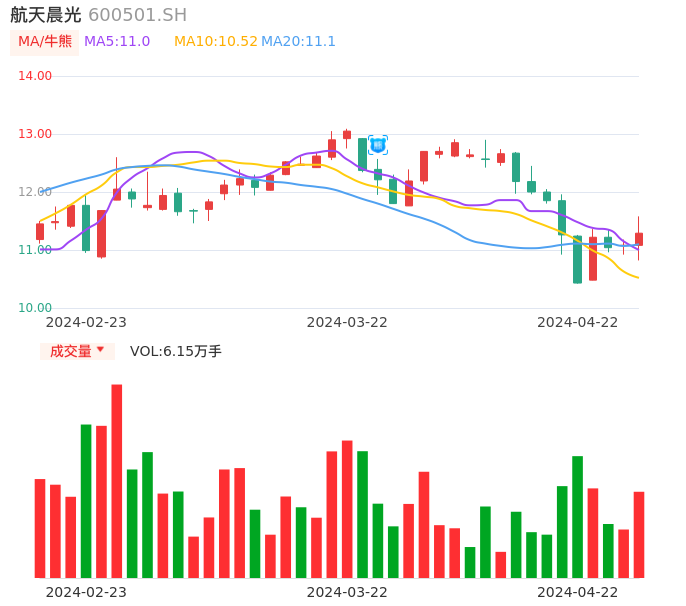
Task: Click the first candlestick on the left edge
Action: click(40, 231)
